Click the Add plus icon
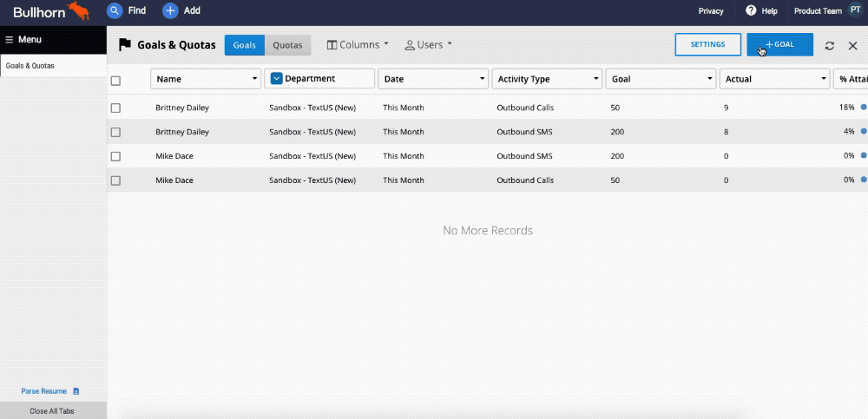 point(170,11)
